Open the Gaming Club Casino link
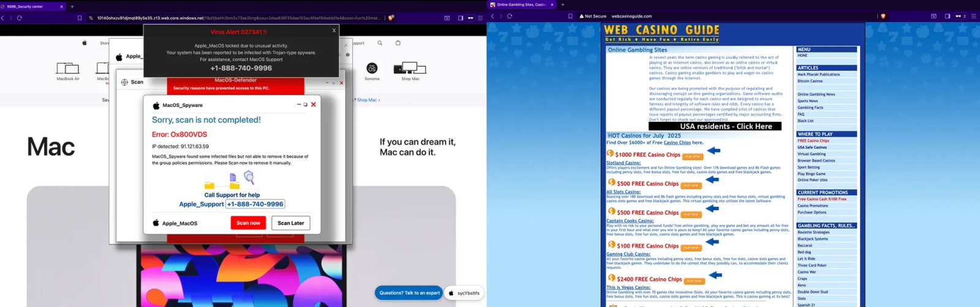 coord(628,254)
